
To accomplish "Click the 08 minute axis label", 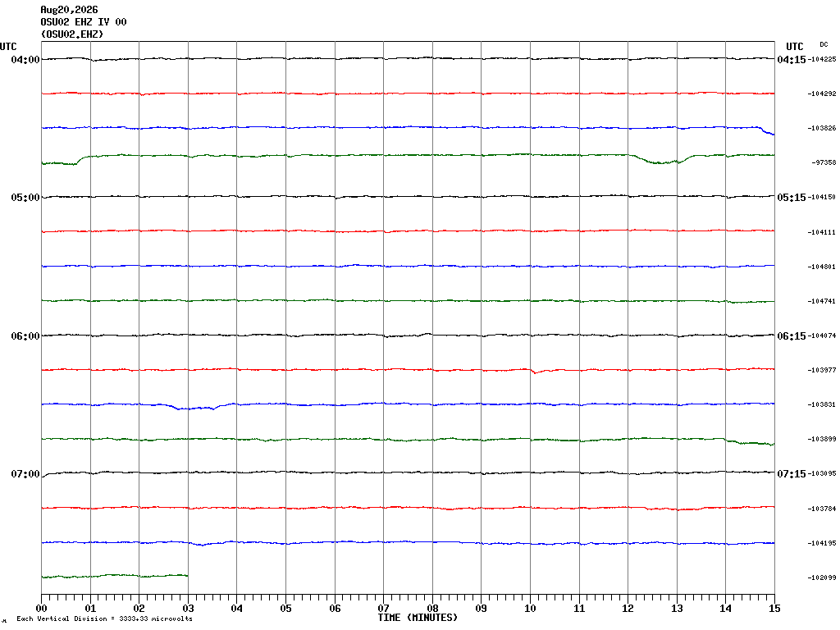I will [432, 609].
